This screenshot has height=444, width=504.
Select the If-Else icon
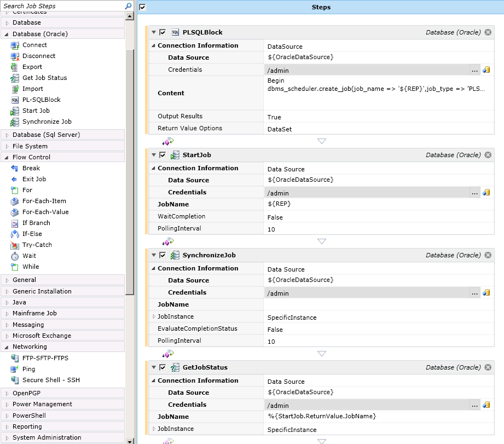tap(15, 234)
